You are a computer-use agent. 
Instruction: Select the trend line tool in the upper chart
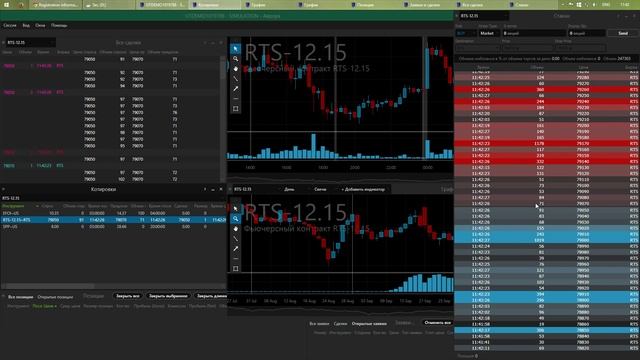tap(236, 79)
